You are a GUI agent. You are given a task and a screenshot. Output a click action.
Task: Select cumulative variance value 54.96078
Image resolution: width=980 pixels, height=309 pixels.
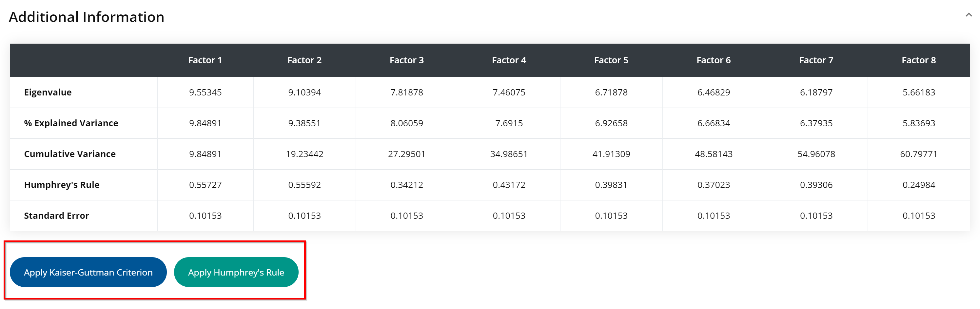tap(816, 154)
